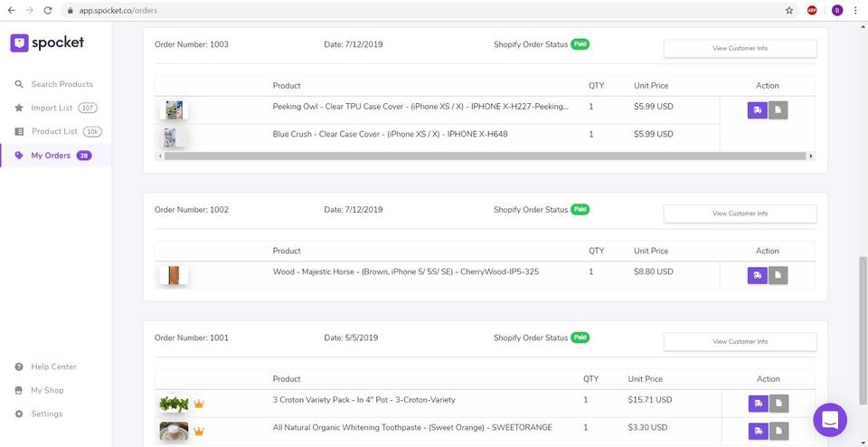This screenshot has width=868, height=447.
Task: Click the Majestic Horse product thumbnail
Action: tap(173, 275)
